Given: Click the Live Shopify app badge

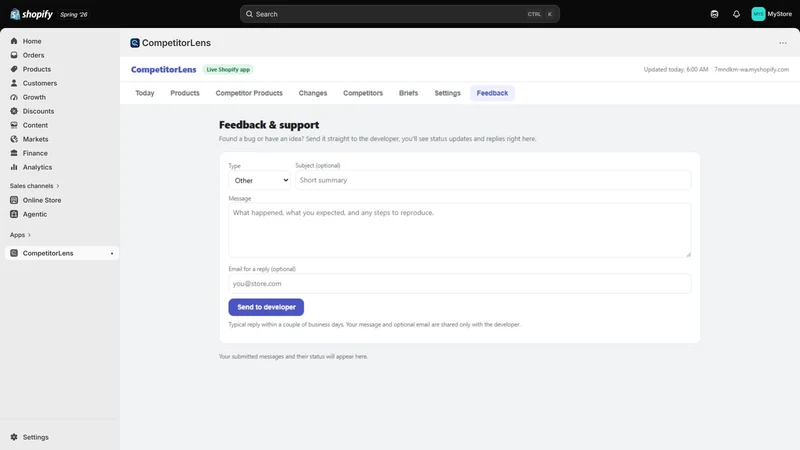Looking at the screenshot, I should [x=228, y=69].
